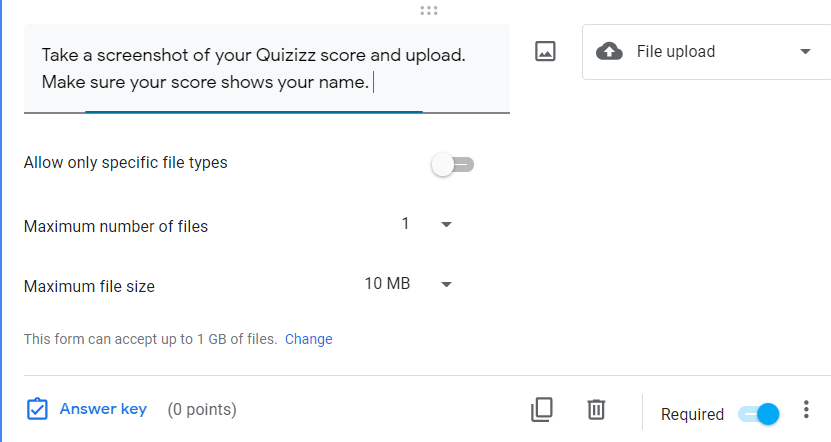Open the three-dot more options menu

click(x=806, y=410)
